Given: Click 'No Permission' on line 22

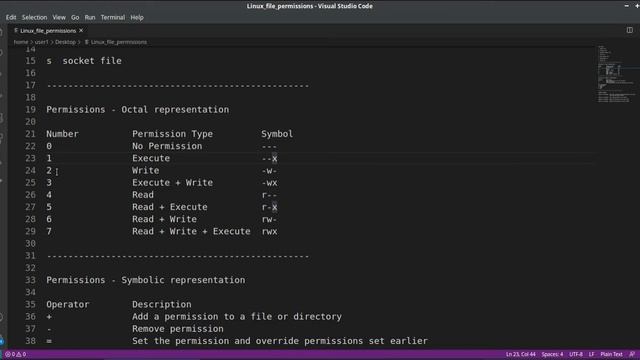Looking at the screenshot, I should pyautogui.click(x=167, y=146).
